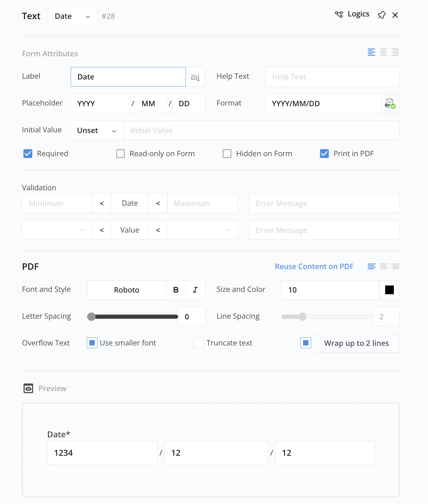Click Reuse Content on PDF link
This screenshot has width=428, height=504.
click(x=314, y=267)
